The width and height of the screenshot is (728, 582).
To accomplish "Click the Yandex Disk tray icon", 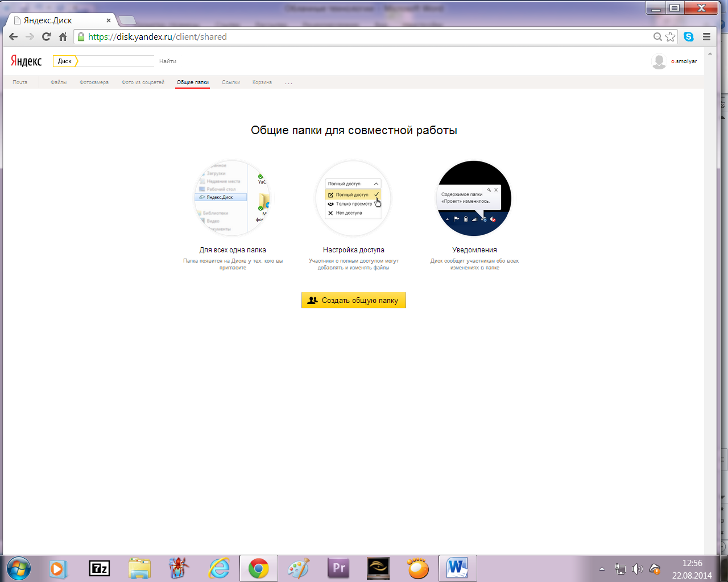I will (x=655, y=568).
